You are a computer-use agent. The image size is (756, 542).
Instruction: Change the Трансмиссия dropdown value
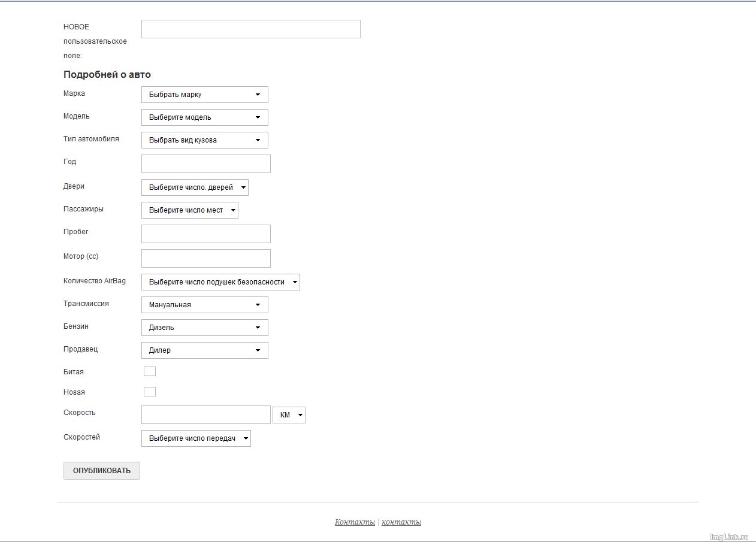204,305
